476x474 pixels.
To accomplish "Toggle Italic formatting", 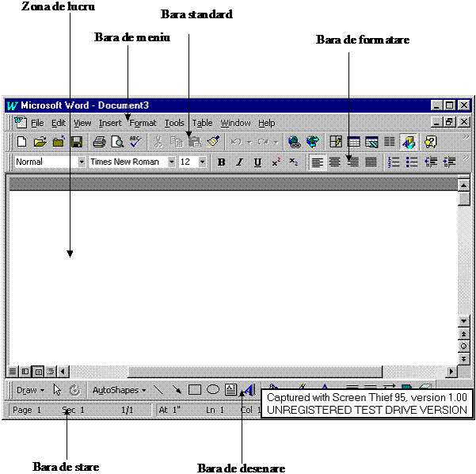I will [x=239, y=162].
